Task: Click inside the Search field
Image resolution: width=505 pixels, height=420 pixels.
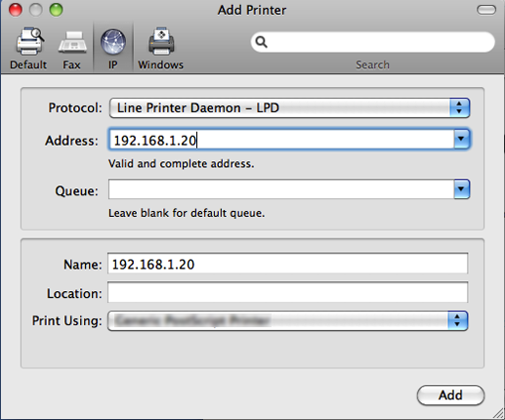Action: [x=373, y=42]
